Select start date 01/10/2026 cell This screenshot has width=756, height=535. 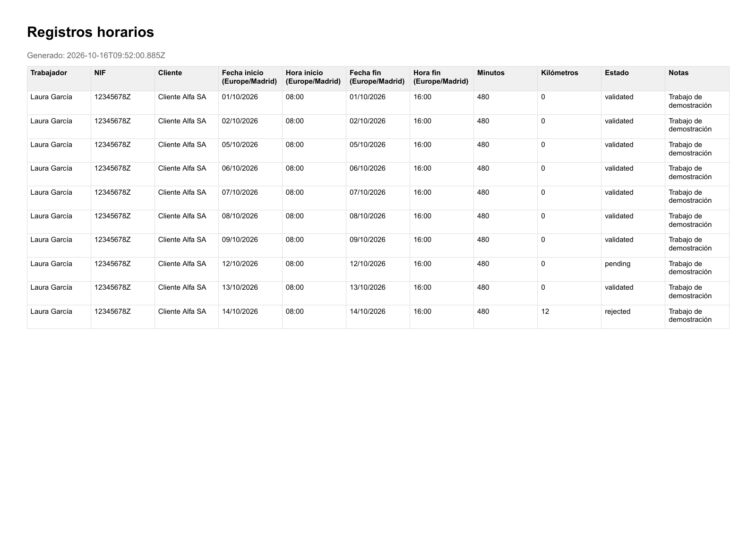[x=250, y=103]
